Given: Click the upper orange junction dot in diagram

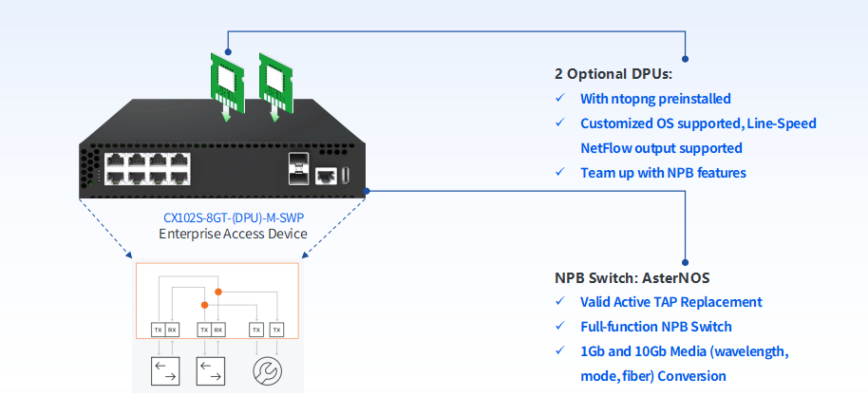Looking at the screenshot, I should [218, 291].
